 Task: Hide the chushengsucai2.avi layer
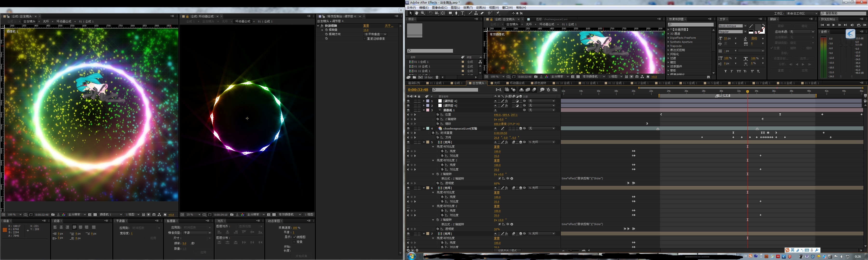408,129
